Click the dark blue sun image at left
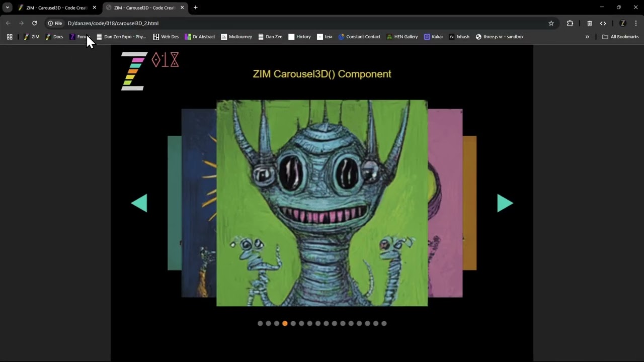Screen dimensions: 644x362 pyautogui.click(x=199, y=203)
